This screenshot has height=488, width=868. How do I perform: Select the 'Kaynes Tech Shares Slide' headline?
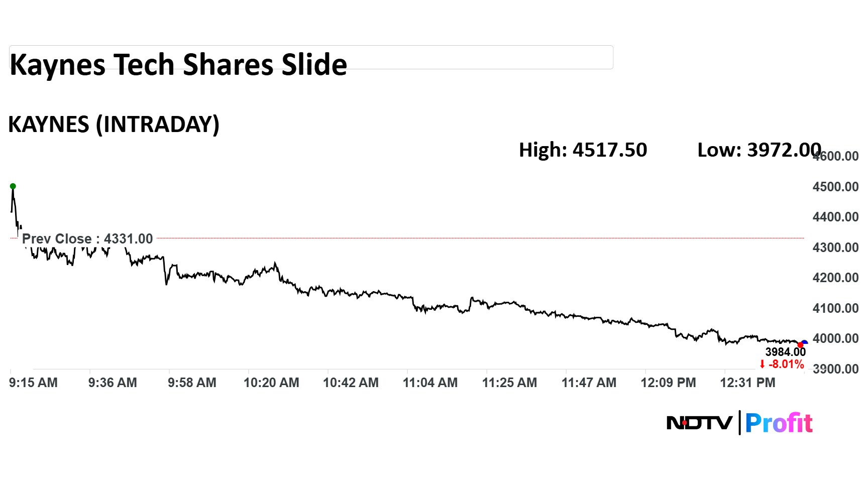(x=178, y=65)
